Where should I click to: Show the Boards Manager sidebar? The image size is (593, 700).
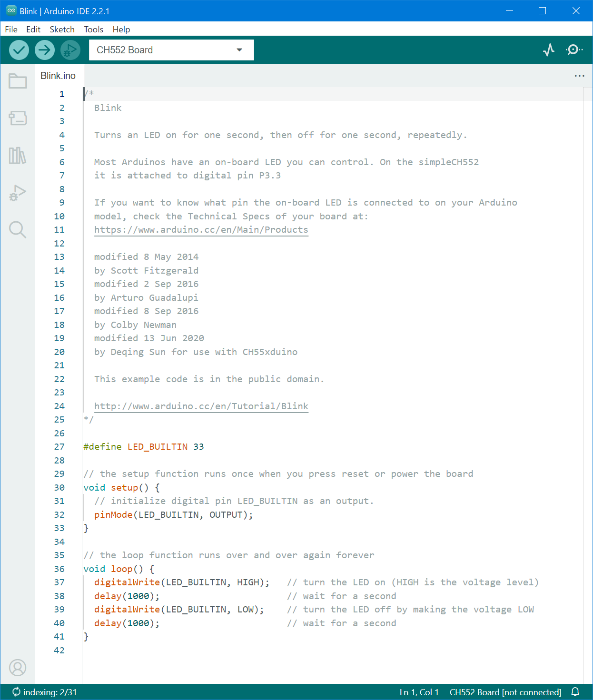(x=18, y=118)
